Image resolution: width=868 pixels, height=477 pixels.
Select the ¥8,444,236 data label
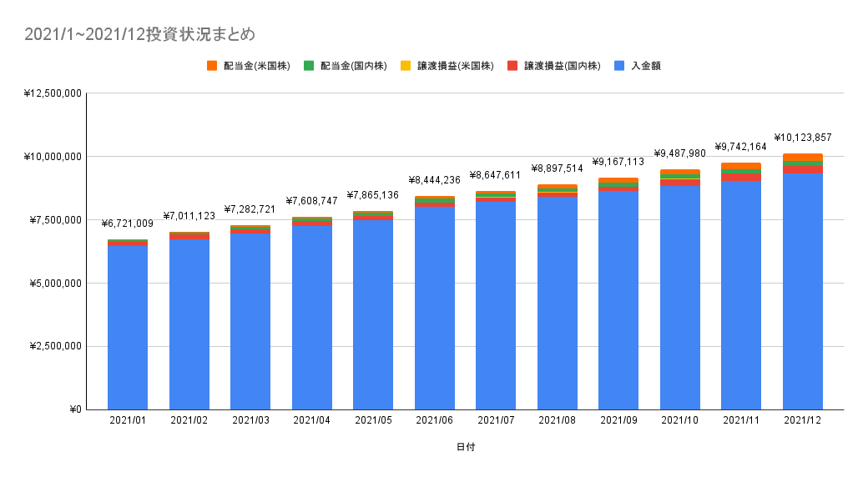pyautogui.click(x=435, y=180)
